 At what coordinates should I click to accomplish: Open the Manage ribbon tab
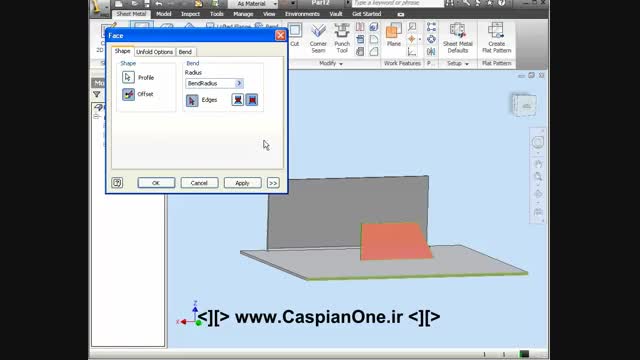coord(243,14)
